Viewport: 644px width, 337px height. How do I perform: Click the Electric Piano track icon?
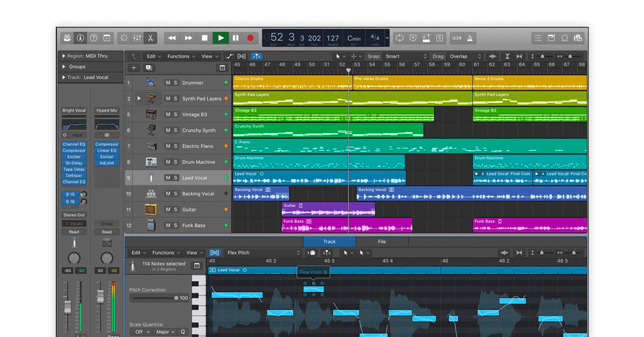click(x=151, y=146)
